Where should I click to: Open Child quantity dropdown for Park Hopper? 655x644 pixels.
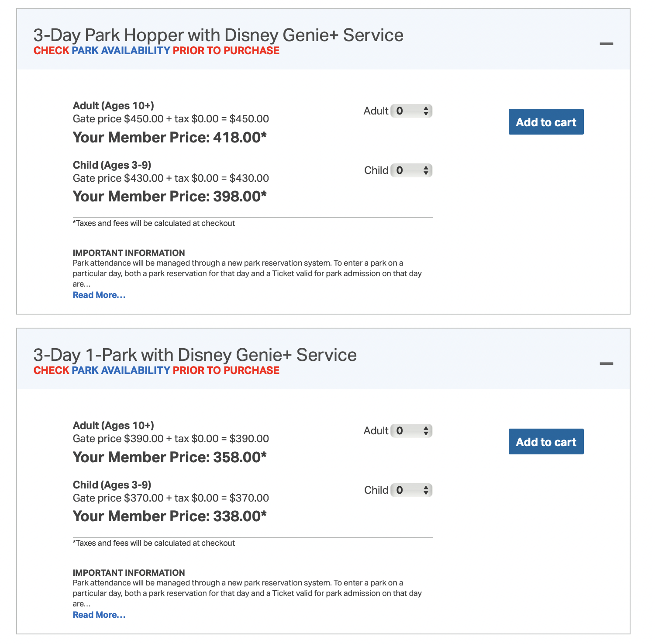pyautogui.click(x=411, y=170)
